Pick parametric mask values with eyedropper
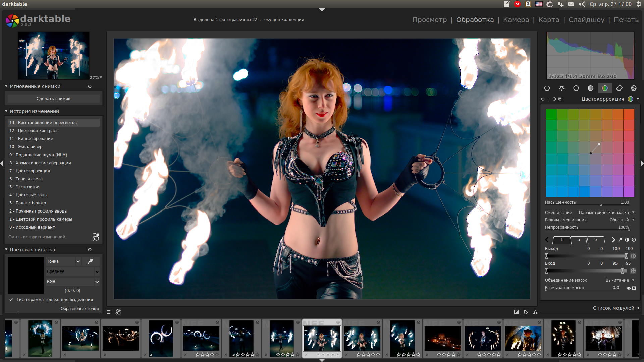The height and width of the screenshot is (362, 644). [x=620, y=240]
